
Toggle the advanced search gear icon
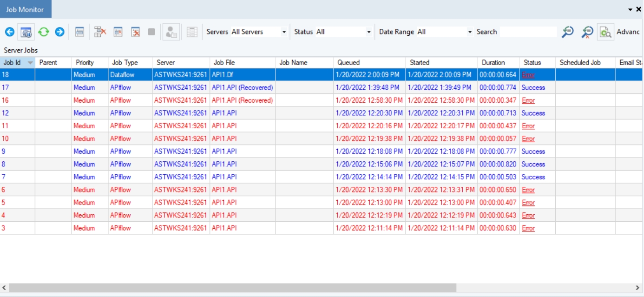[605, 32]
